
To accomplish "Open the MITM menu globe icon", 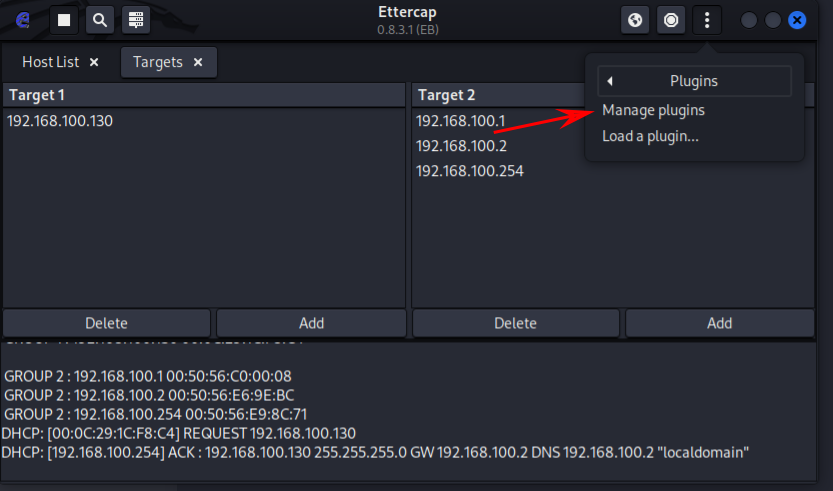I will [x=635, y=20].
